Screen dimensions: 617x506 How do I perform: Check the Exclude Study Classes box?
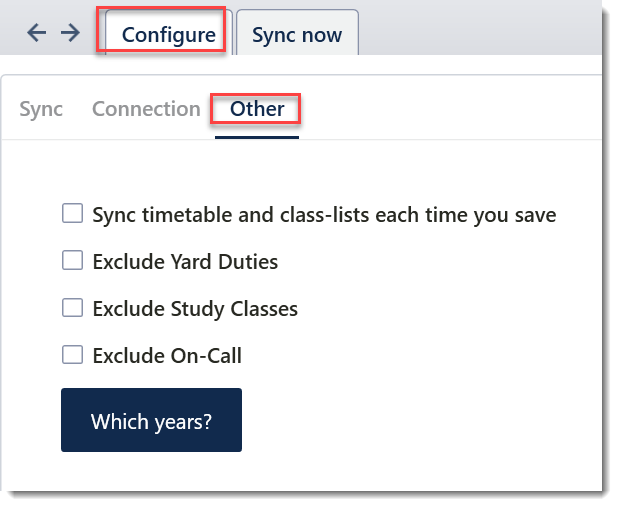72,308
